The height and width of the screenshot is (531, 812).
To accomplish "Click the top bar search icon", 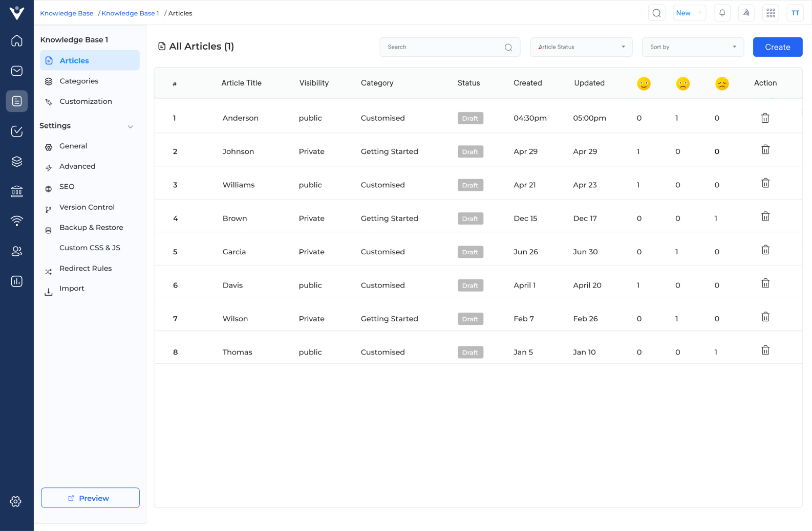I will click(x=656, y=13).
